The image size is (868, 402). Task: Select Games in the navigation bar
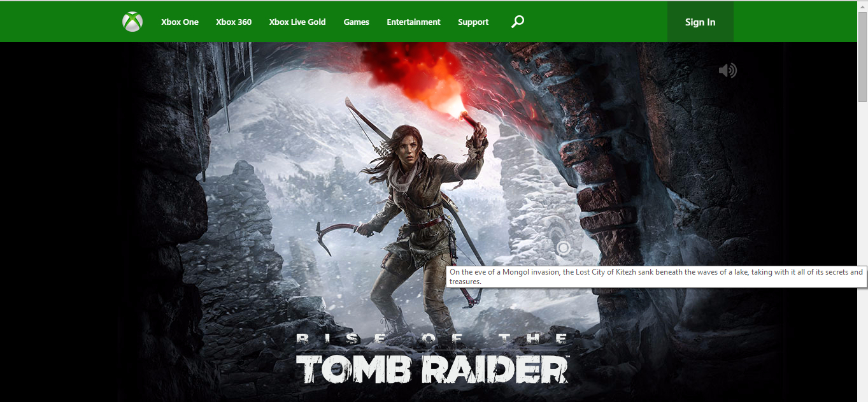(x=356, y=22)
